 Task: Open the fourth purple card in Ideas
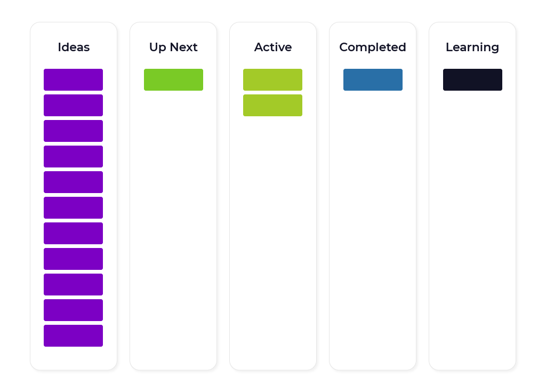point(73,156)
